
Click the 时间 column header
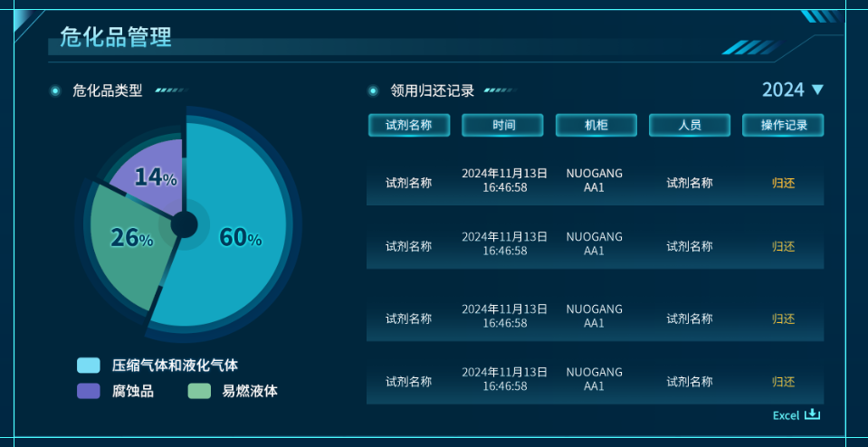[502, 125]
